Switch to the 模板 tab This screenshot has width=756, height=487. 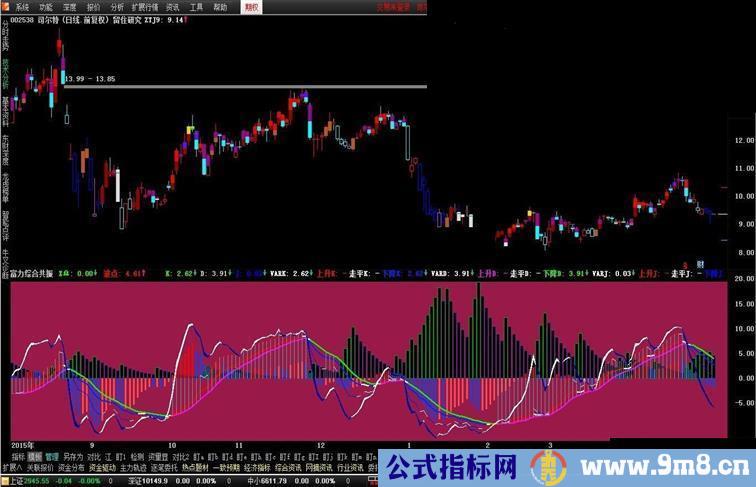click(x=35, y=456)
